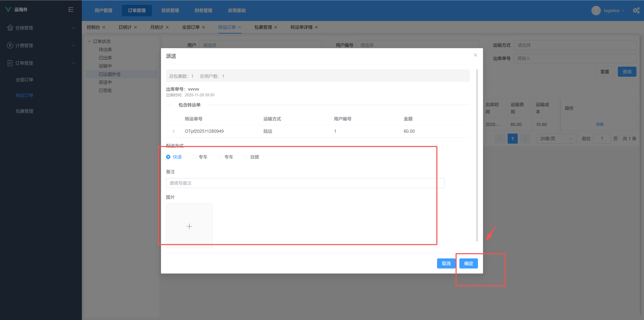Switch to the 包裹管理 tab
644x320 pixels.
(263, 27)
